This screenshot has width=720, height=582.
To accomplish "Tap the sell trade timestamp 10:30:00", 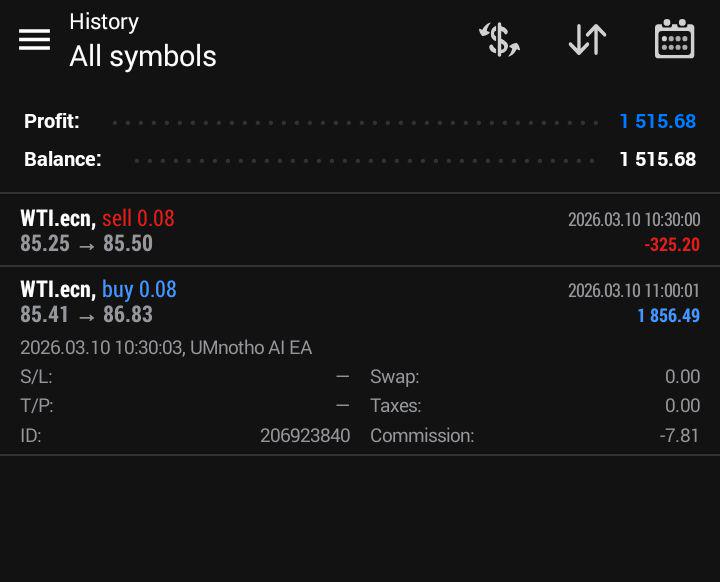I will click(x=634, y=220).
